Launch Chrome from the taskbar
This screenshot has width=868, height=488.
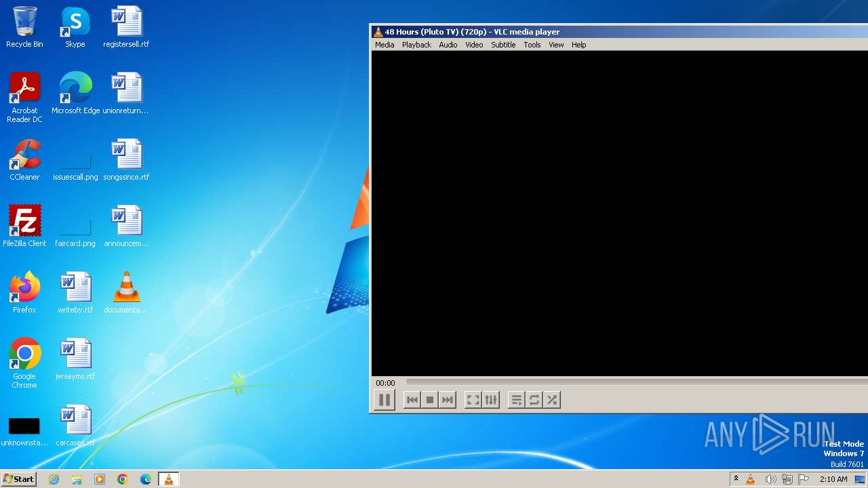pos(123,479)
